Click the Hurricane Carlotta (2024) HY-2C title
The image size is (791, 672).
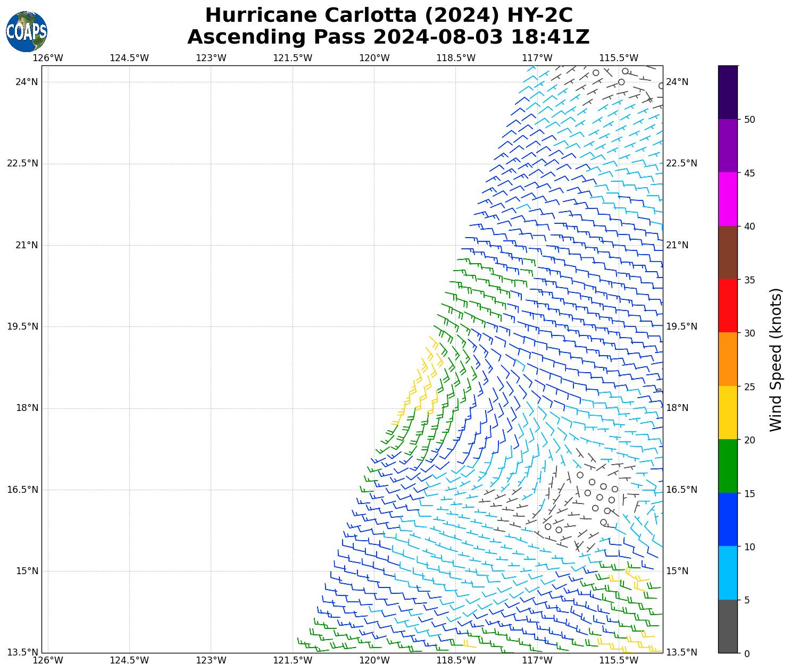pos(388,15)
